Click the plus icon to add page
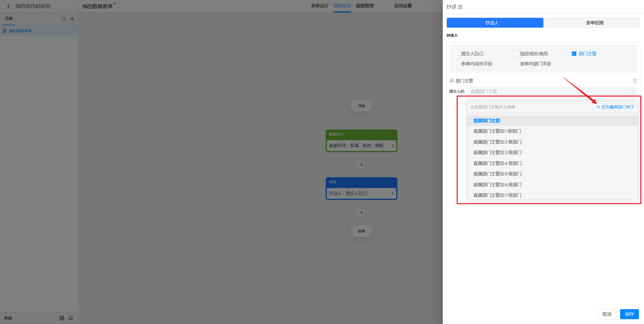The image size is (644, 324). click(x=72, y=19)
